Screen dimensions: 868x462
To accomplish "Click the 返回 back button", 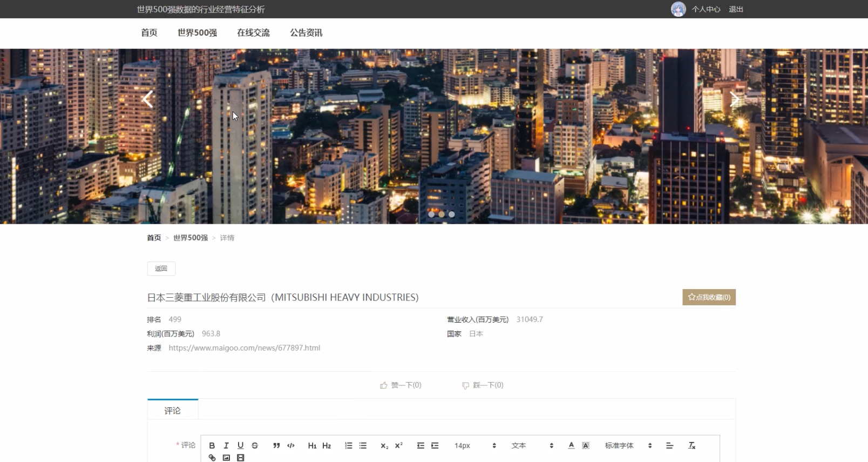I will (x=161, y=269).
